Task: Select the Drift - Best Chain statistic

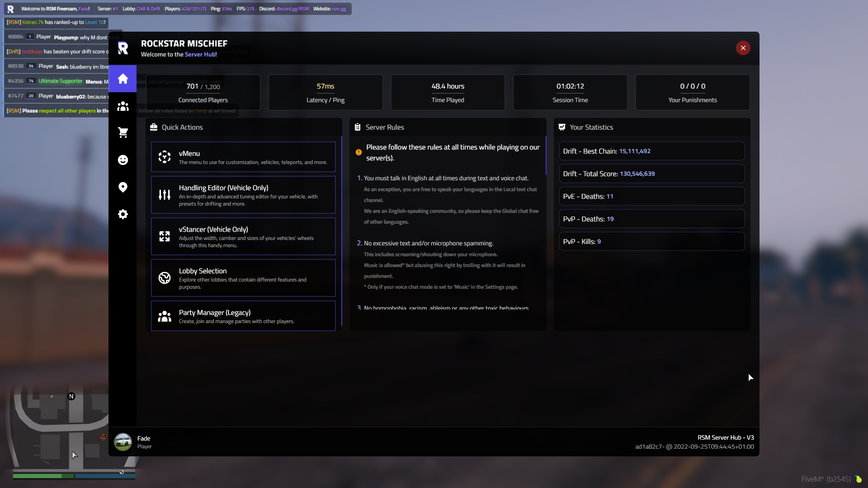Action: click(651, 151)
